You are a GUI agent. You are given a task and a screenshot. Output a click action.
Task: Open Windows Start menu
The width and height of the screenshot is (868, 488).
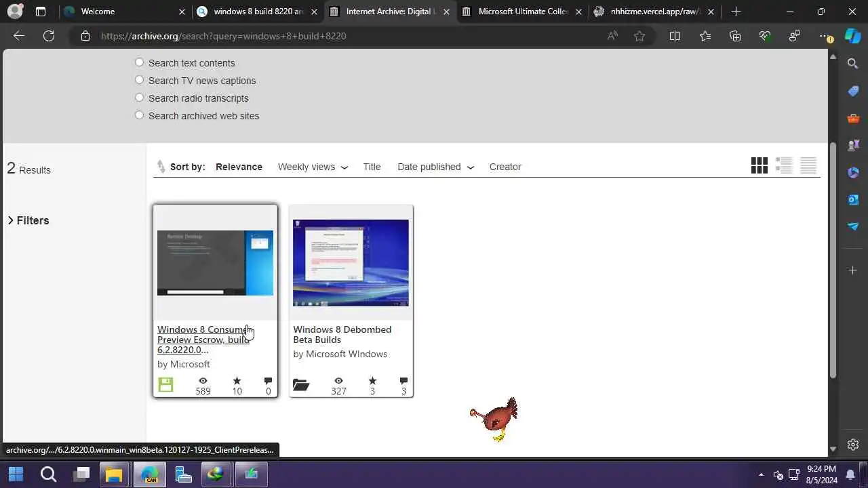(16, 474)
